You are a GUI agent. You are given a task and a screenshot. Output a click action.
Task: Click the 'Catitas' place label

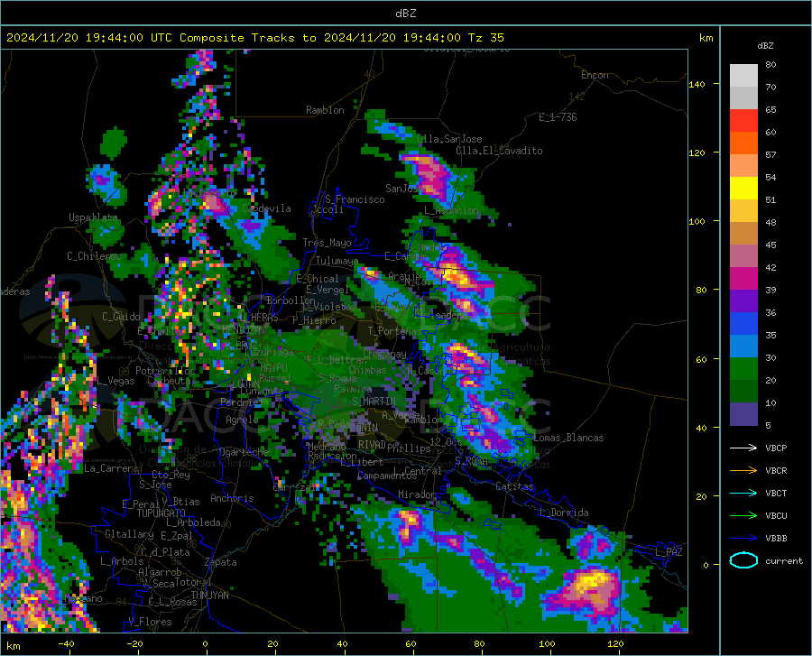point(514,486)
